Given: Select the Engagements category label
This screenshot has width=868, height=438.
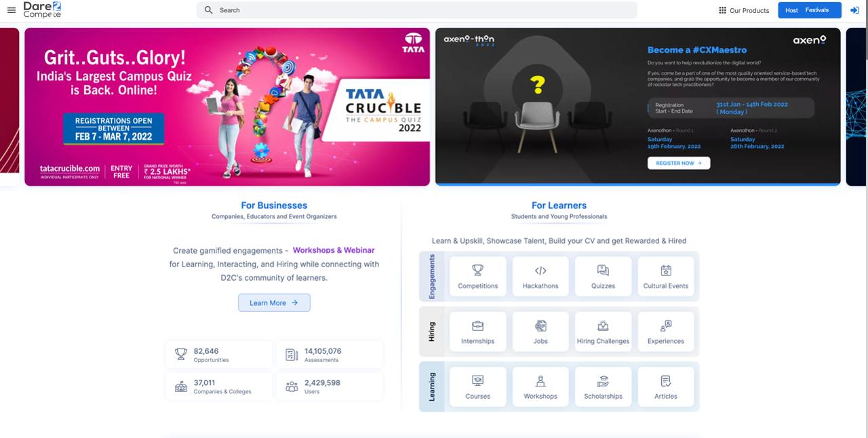Looking at the screenshot, I should (432, 277).
